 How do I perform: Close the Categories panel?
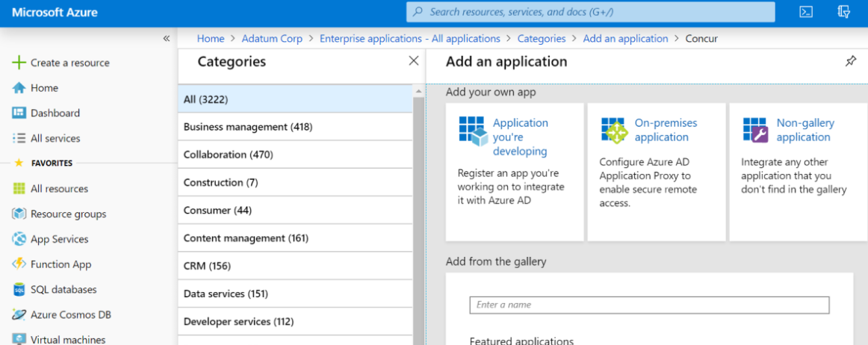414,61
